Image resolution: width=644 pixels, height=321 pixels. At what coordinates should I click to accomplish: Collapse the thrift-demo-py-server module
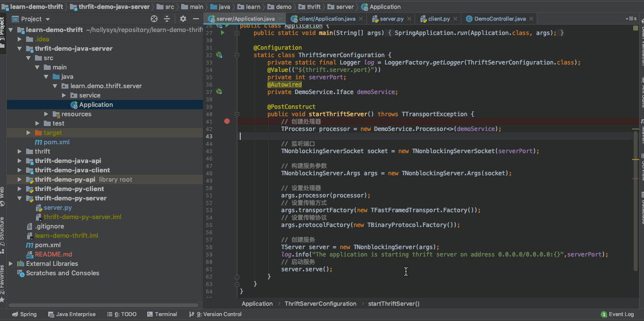click(20, 198)
